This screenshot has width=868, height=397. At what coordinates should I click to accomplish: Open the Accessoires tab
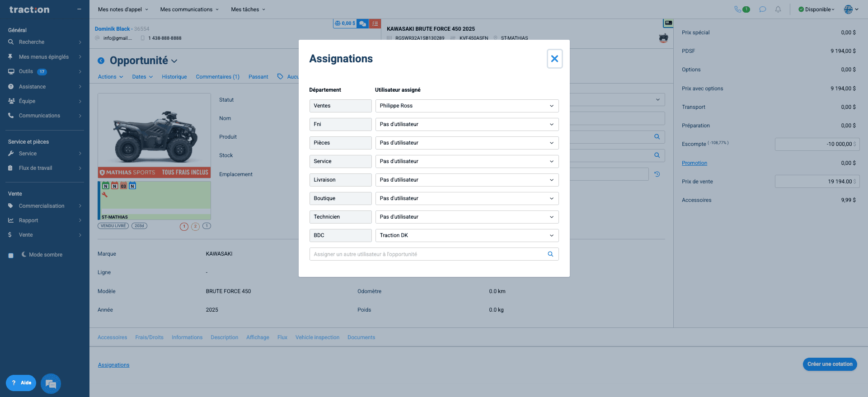(x=113, y=337)
